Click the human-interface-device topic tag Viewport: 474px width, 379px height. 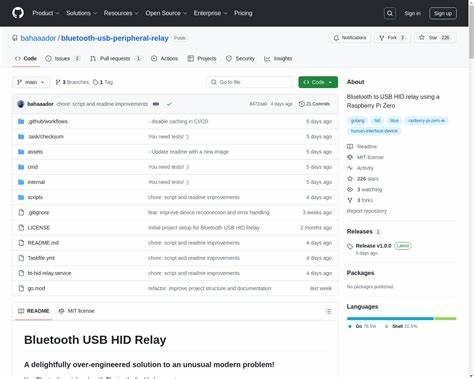tap(374, 131)
